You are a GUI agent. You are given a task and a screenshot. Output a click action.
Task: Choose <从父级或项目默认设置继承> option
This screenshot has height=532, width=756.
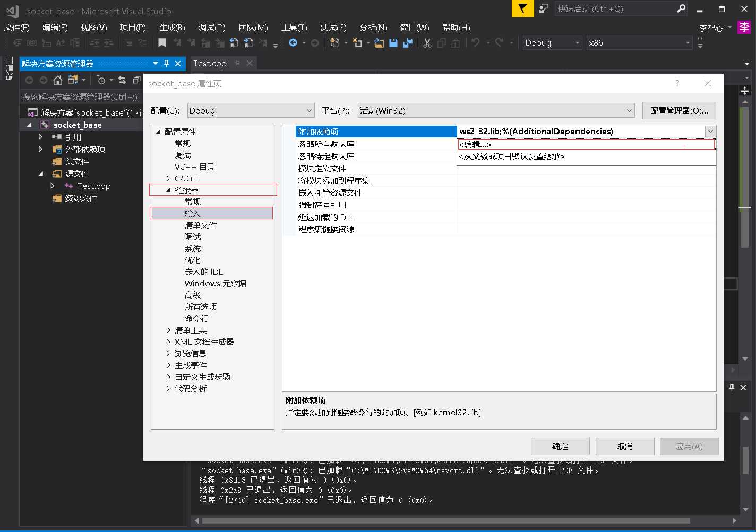(586, 156)
